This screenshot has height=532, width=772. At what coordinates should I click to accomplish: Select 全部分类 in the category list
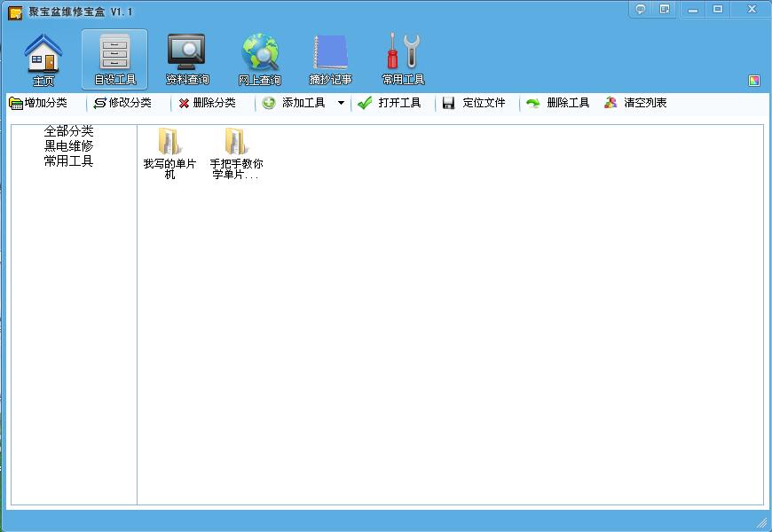point(68,131)
